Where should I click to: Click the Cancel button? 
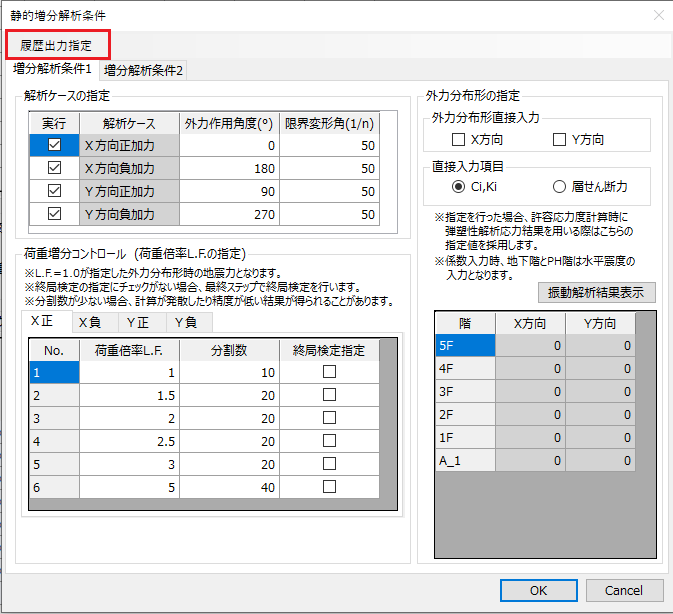pyautogui.click(x=624, y=590)
